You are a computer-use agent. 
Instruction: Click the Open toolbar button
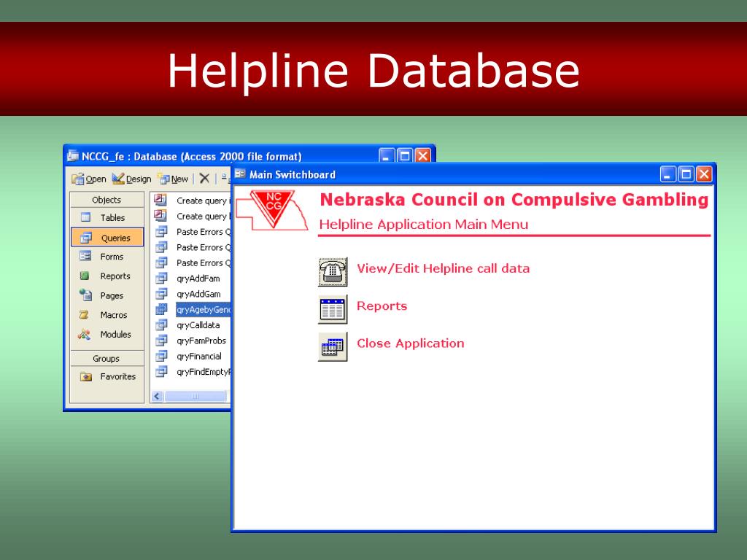(x=88, y=179)
